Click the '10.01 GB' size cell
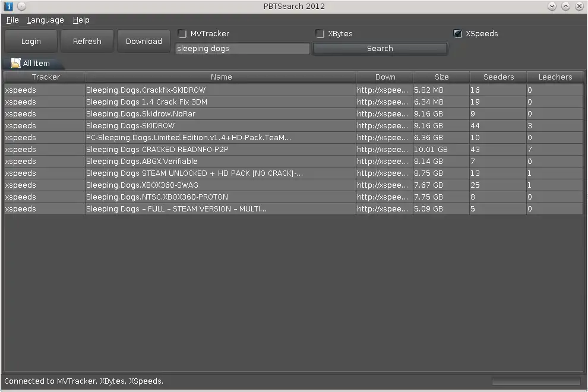The image size is (588, 392). pyautogui.click(x=441, y=149)
